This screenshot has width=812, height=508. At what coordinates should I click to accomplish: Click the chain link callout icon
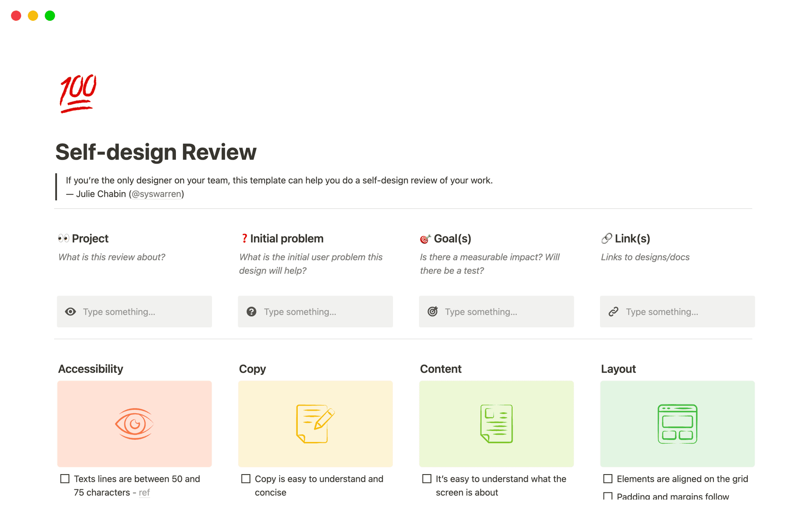pyautogui.click(x=614, y=312)
